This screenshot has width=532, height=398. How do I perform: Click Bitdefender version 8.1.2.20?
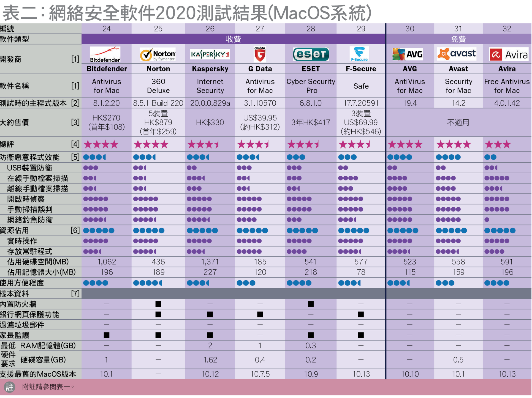[106, 103]
